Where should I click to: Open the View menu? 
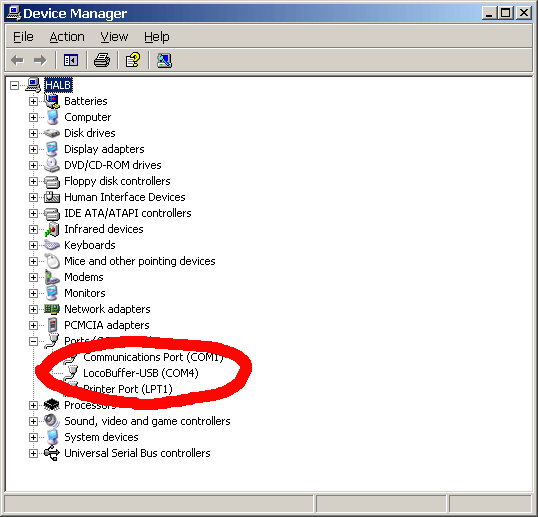tap(114, 37)
